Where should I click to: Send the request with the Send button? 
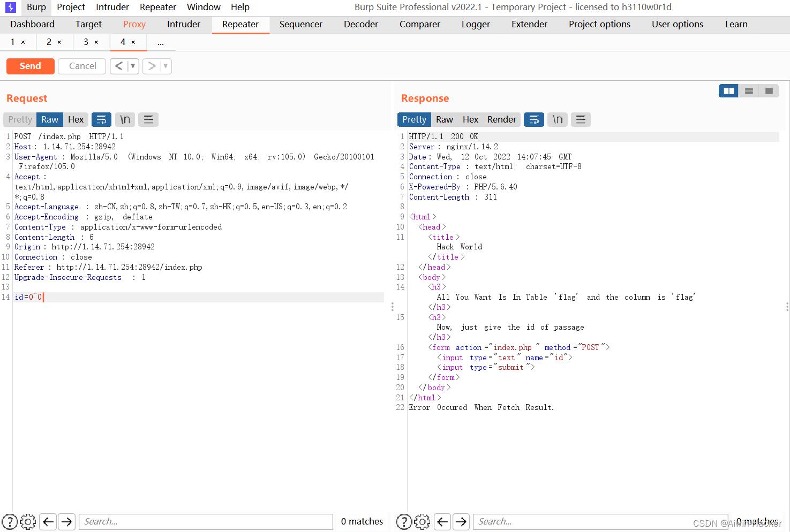pos(30,66)
